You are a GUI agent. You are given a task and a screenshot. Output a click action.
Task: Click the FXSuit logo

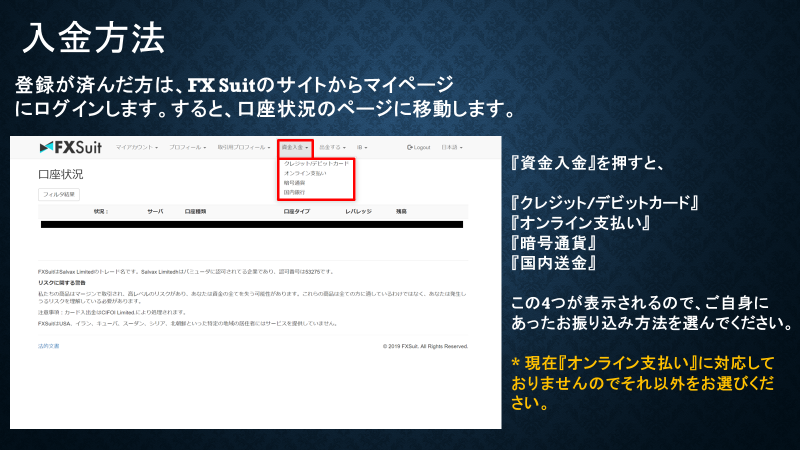(x=70, y=147)
